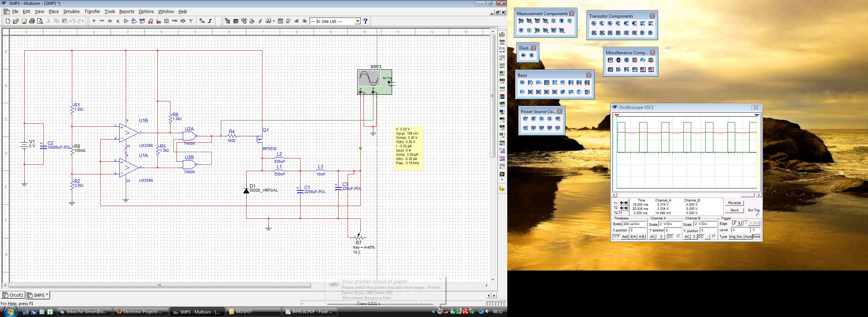The width and height of the screenshot is (868, 317).
Task: Click the Run simulation lightning icon
Action: click(x=260, y=21)
